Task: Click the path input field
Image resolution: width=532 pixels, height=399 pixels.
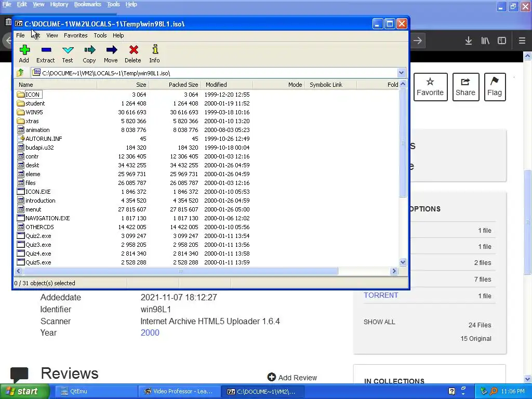Action: click(215, 73)
